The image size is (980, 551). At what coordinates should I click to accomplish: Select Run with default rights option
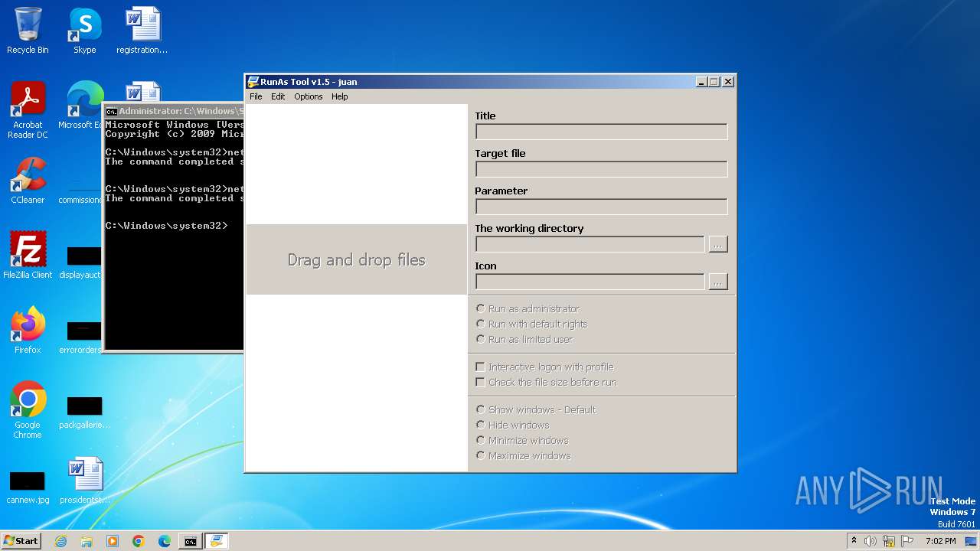[x=531, y=324]
